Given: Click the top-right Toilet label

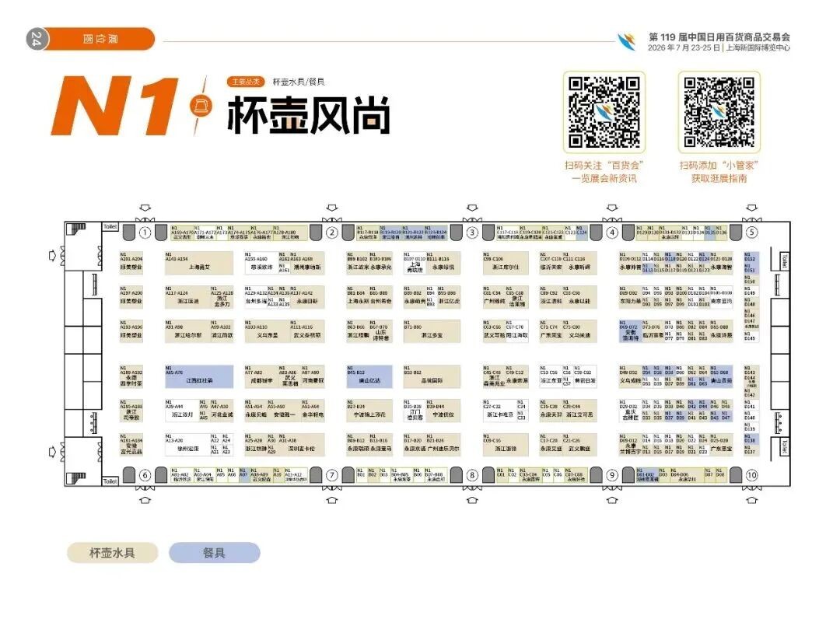Looking at the screenshot, I should point(784,261).
